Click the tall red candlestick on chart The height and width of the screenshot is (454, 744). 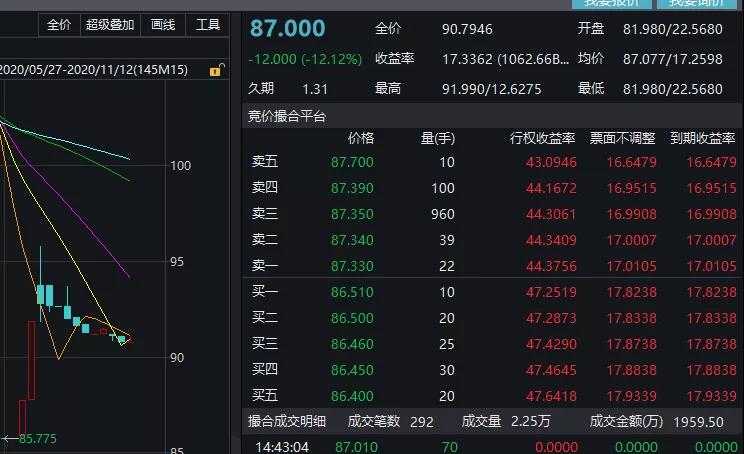pyautogui.click(x=31, y=360)
